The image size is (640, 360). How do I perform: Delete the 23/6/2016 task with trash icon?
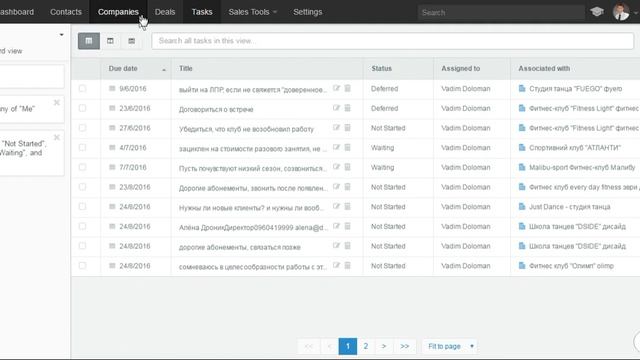(x=347, y=108)
